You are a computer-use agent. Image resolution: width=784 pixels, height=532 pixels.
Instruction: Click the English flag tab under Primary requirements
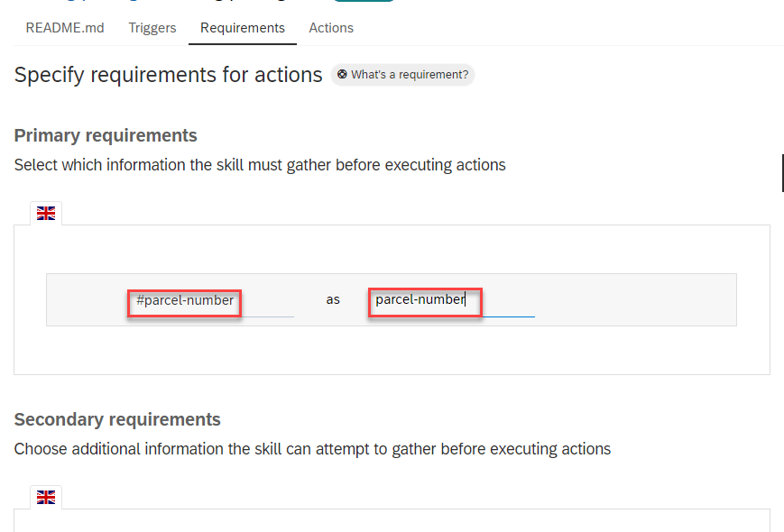tap(46, 213)
